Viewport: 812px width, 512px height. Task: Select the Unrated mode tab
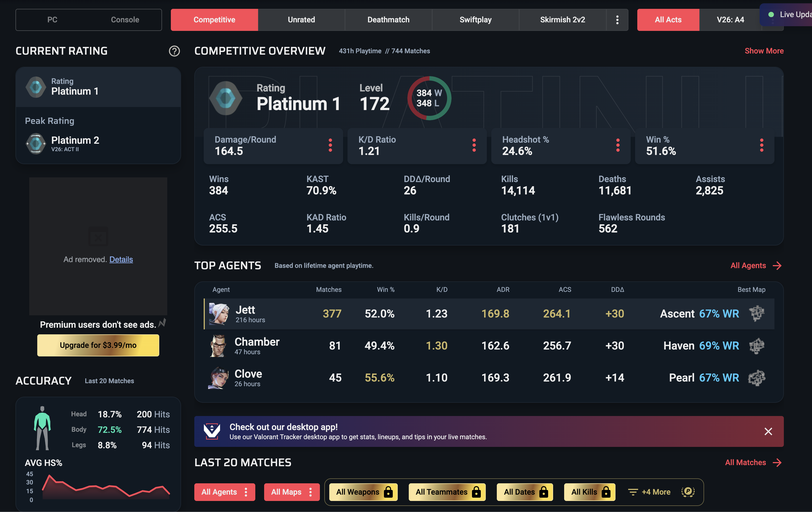coord(301,20)
